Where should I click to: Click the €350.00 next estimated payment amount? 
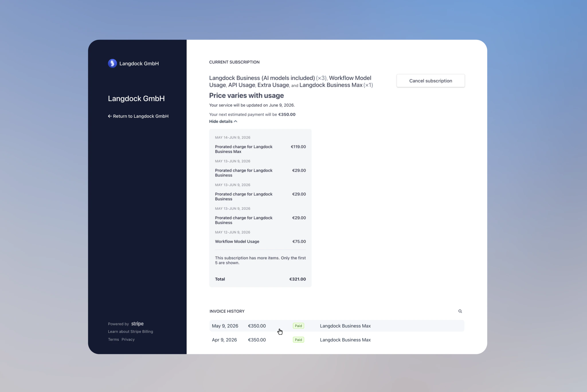pyautogui.click(x=287, y=114)
